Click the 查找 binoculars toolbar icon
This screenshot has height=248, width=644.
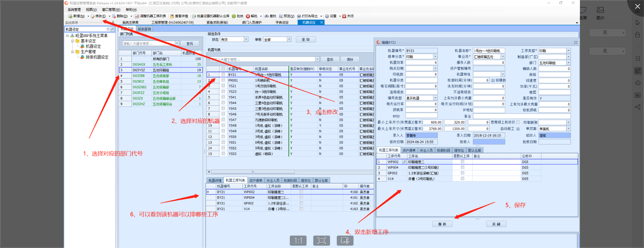267,16
